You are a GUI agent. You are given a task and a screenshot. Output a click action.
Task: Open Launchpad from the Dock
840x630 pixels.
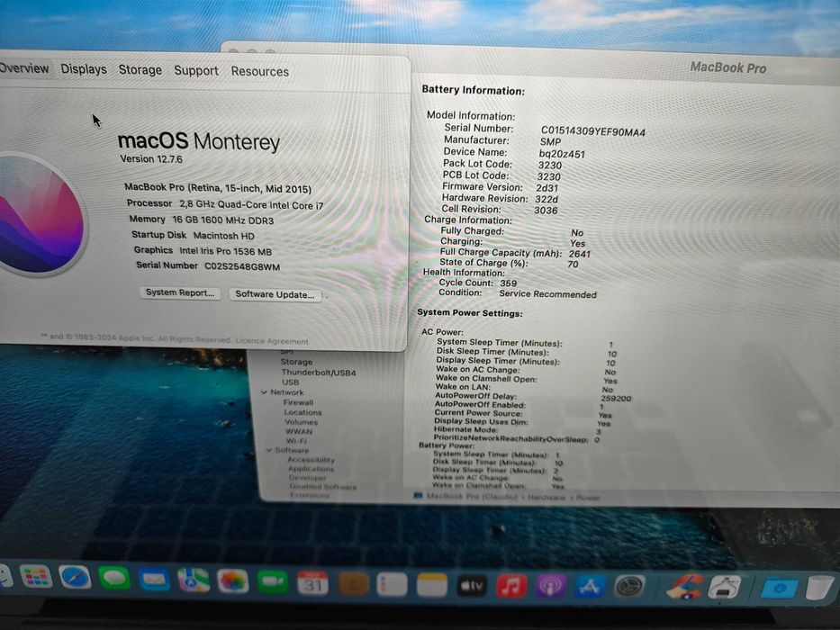pyautogui.click(x=36, y=577)
